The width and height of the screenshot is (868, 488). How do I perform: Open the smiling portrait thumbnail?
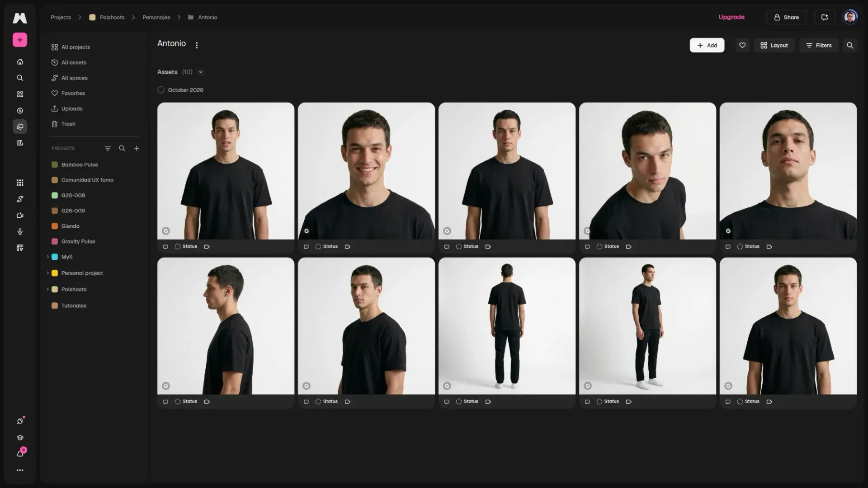[x=366, y=171]
